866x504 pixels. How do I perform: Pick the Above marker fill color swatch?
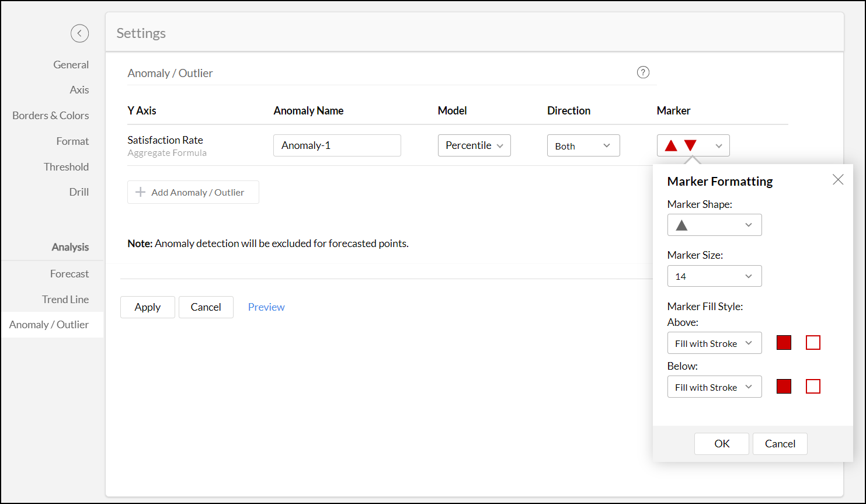click(784, 343)
